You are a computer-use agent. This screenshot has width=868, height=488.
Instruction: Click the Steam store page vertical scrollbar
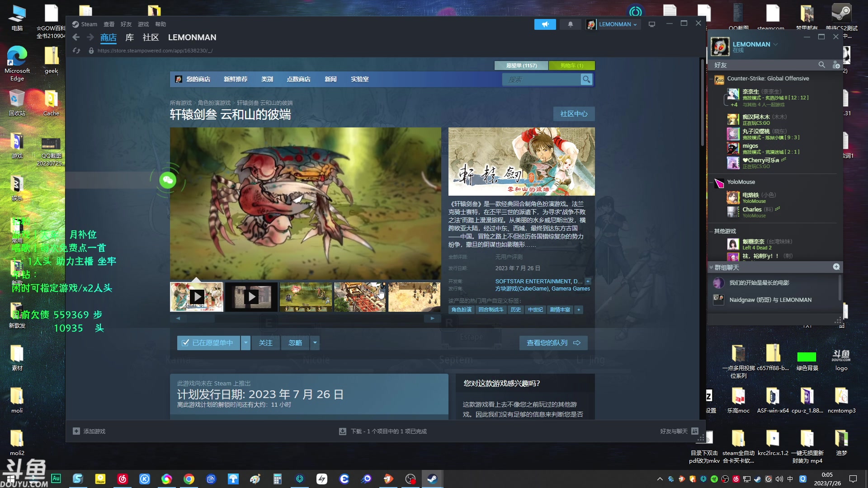pos(702,102)
